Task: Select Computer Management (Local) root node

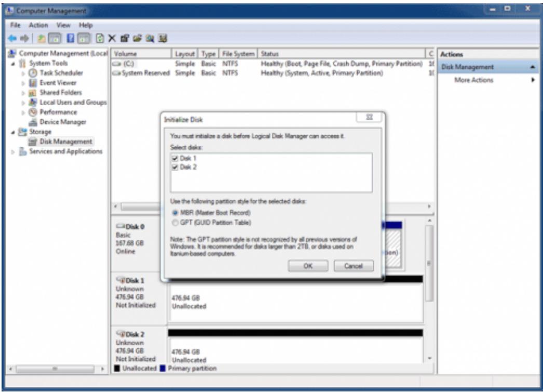Action: click(x=63, y=53)
